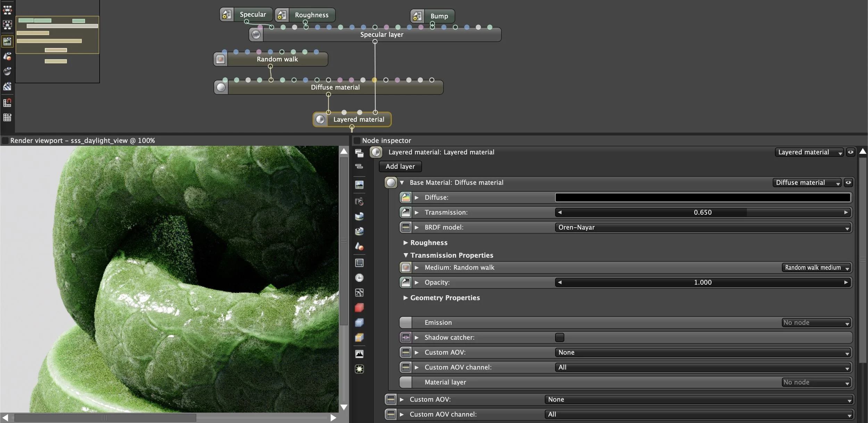Toggle eye icon beside Diffuse material dropdown

[848, 183]
